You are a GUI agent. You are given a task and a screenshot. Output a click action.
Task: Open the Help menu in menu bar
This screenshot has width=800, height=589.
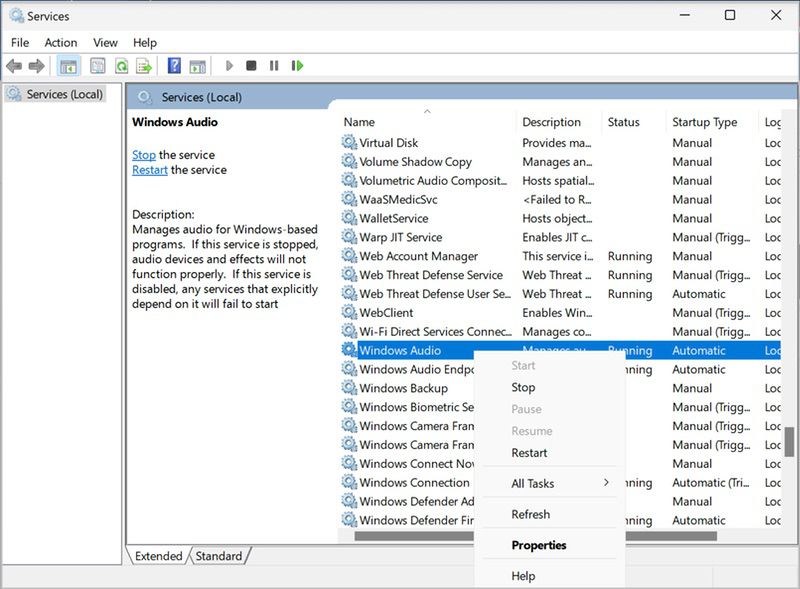(144, 43)
